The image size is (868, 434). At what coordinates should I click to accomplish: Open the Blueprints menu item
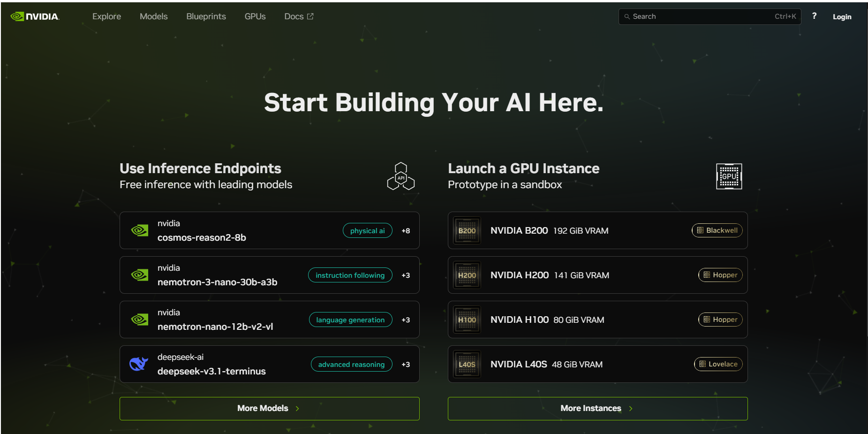point(206,16)
